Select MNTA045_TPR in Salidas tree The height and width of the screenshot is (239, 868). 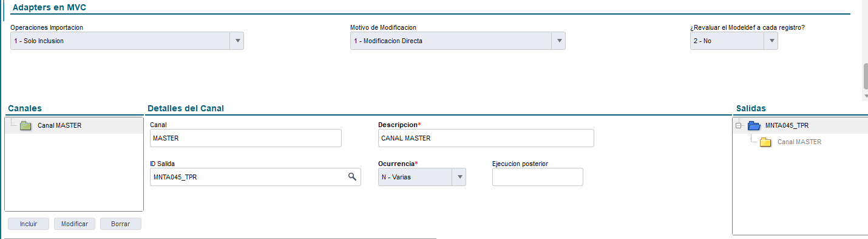(787, 126)
